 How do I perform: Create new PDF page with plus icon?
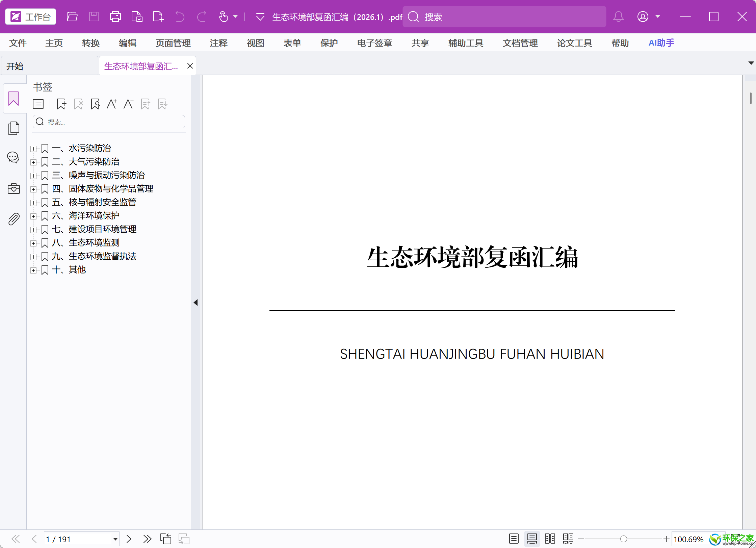(x=158, y=17)
